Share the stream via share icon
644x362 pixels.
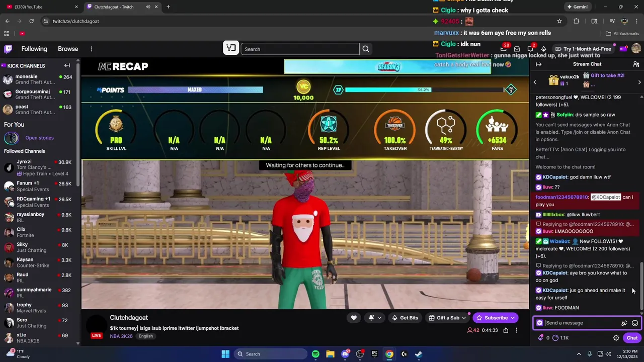[506, 330]
